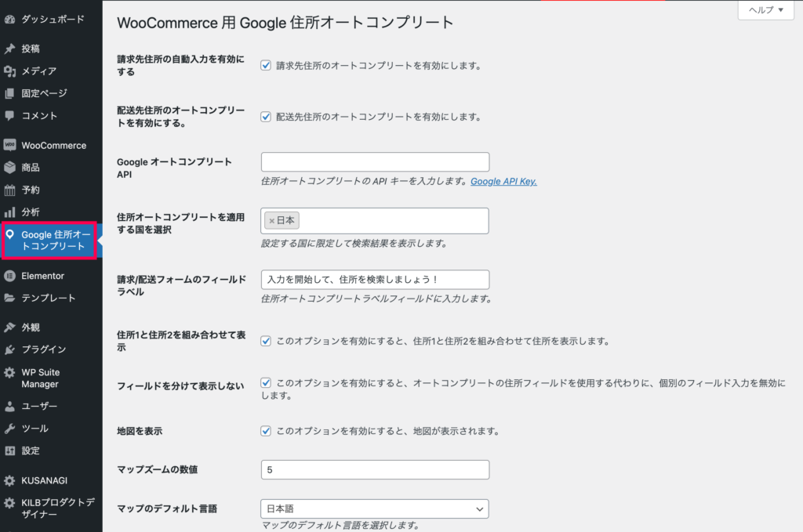Click the gear icon beside KILBプロダクトデザイナー
Image resolution: width=803 pixels, height=532 pixels.
click(x=9, y=503)
